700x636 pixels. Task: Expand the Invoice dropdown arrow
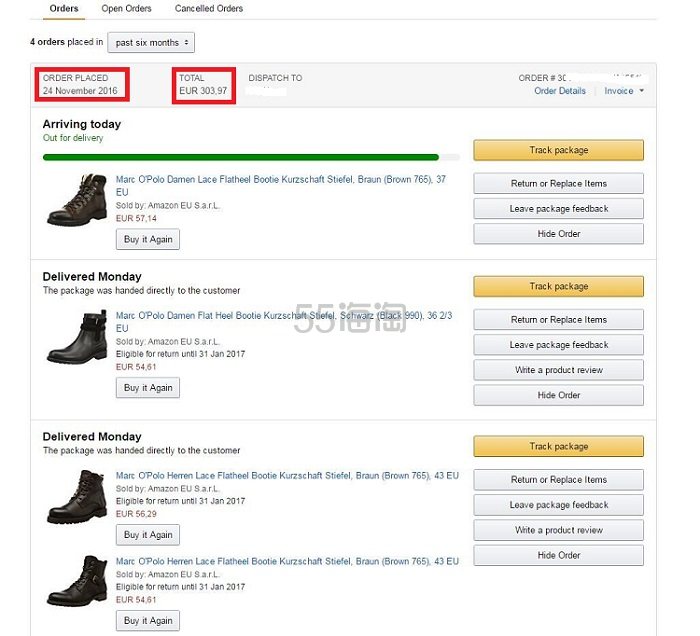641,91
